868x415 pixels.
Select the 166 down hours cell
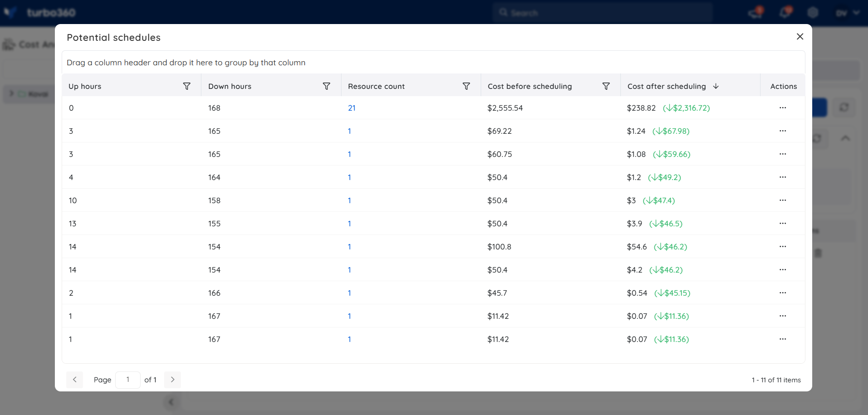click(x=214, y=293)
